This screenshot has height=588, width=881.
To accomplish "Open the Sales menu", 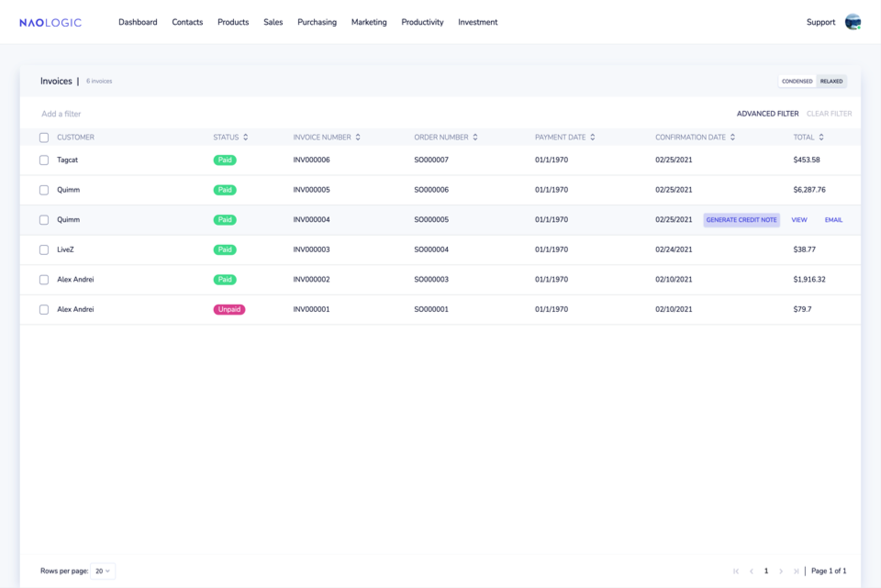I will [x=273, y=22].
